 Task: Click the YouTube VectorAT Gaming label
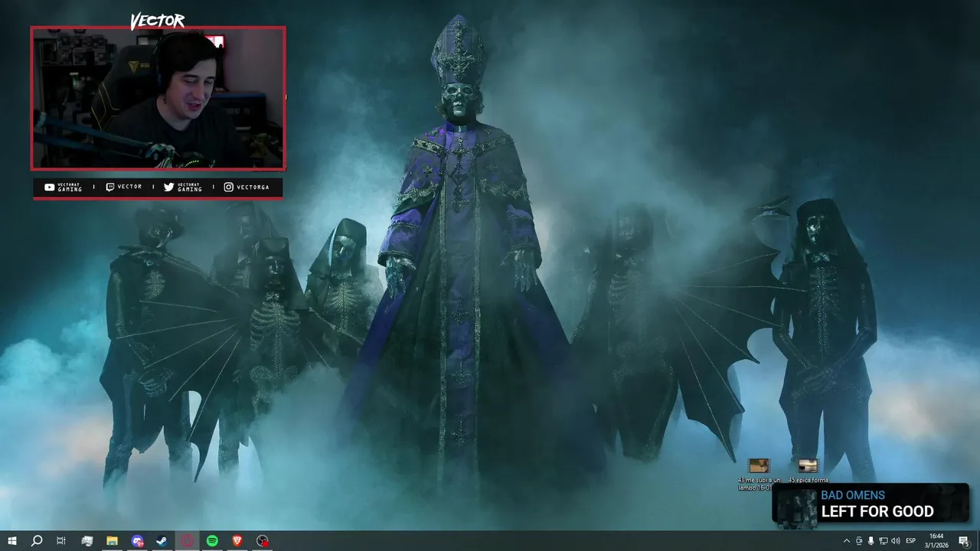tap(64, 187)
